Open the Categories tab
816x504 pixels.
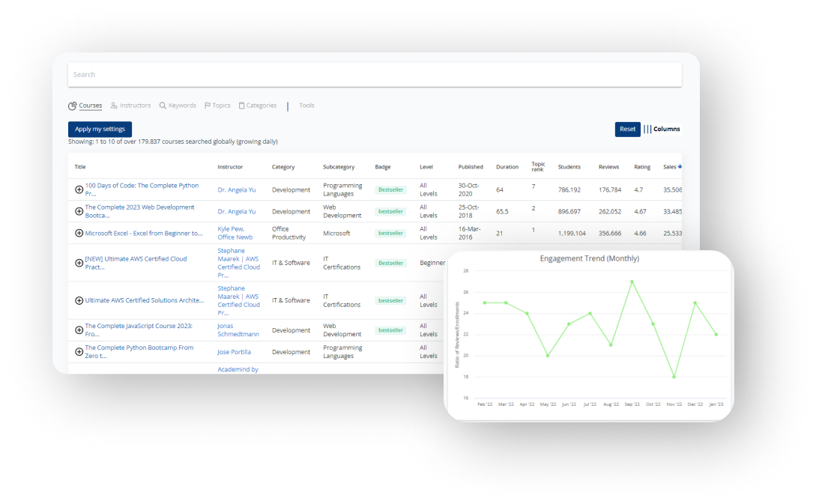tap(262, 106)
